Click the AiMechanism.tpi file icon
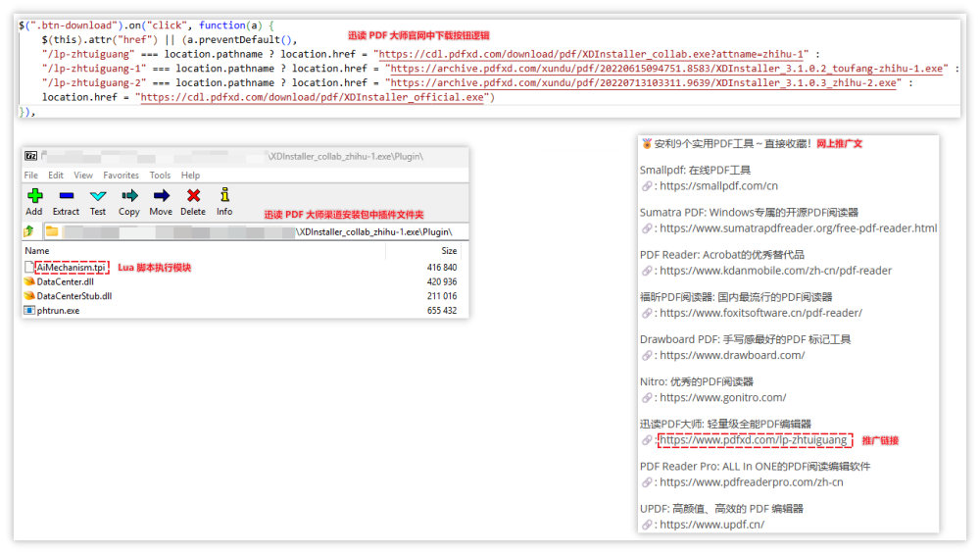 (x=28, y=267)
